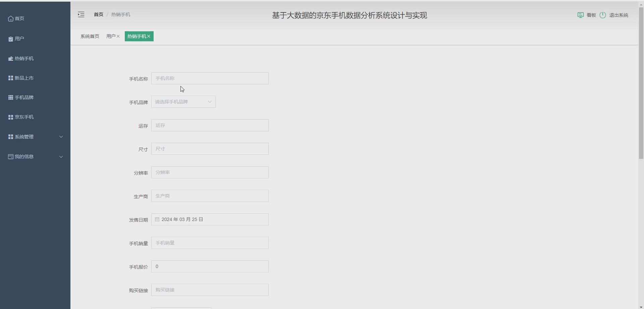
Task: Select the active 热销手机 tab
Action: pos(139,36)
